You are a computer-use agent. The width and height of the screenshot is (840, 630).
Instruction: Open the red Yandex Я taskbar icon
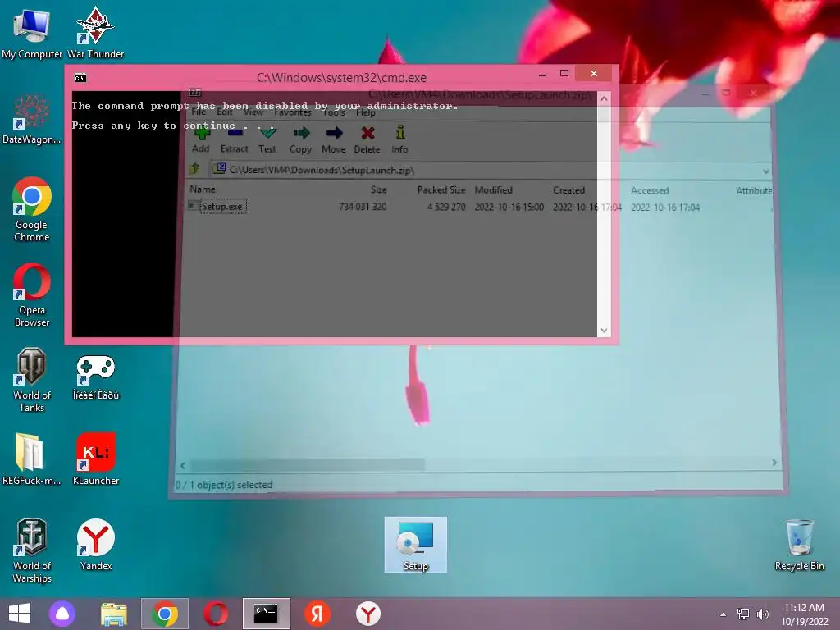[317, 614]
